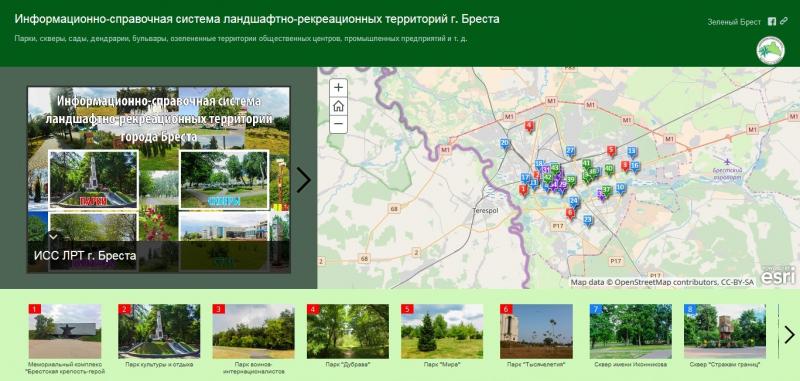Go to next slide in main panel

point(304,180)
